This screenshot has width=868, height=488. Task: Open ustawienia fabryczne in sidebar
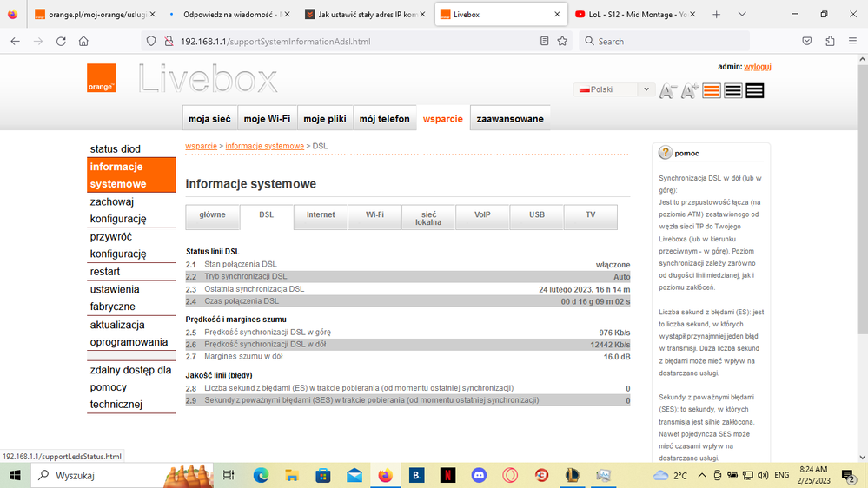131,298
